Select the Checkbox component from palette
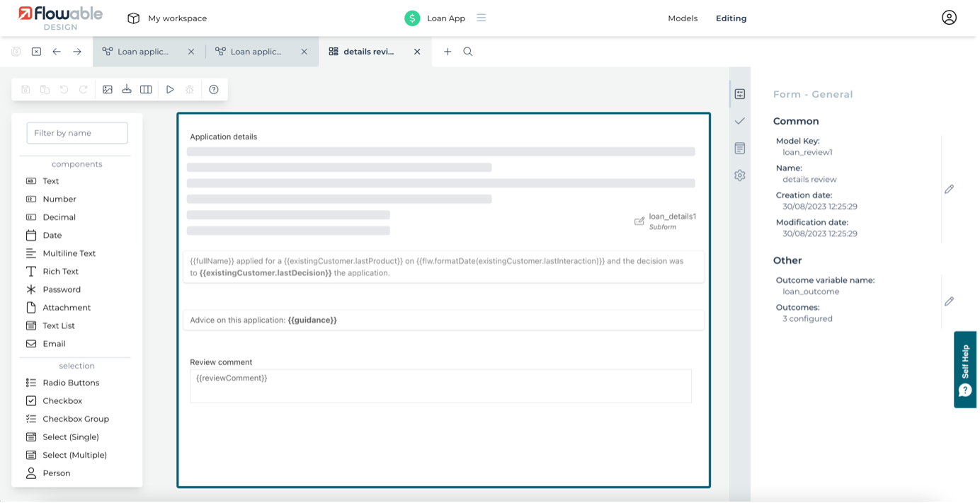Screen dimensions: 980x503 point(62,401)
